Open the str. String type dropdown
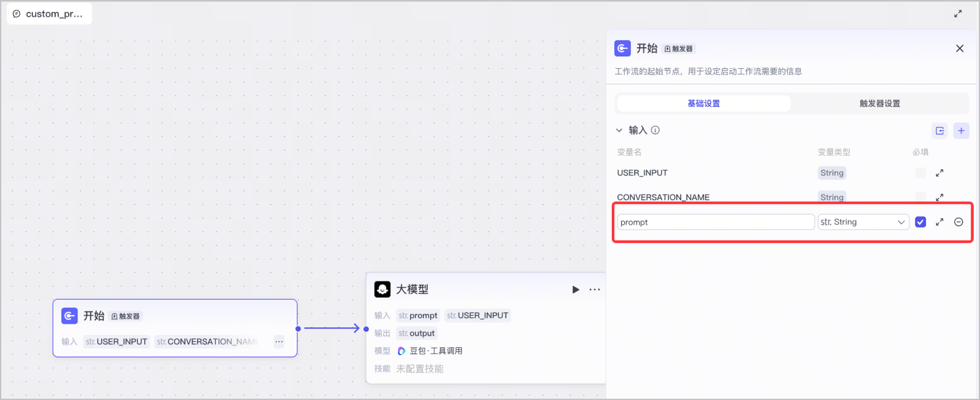The height and width of the screenshot is (400, 980). click(x=863, y=222)
